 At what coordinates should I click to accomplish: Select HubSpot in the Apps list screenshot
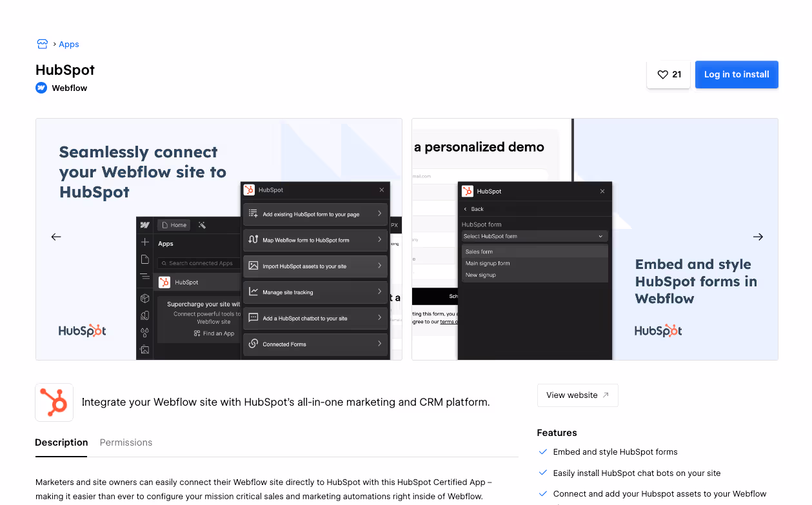coord(199,282)
